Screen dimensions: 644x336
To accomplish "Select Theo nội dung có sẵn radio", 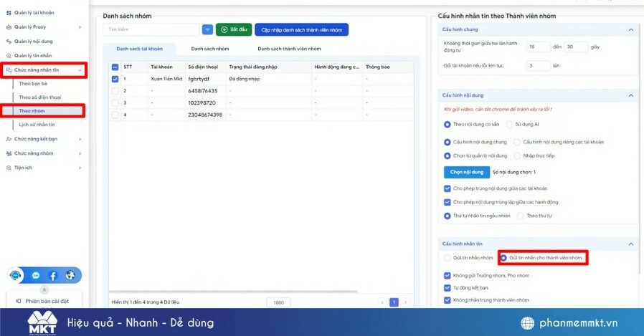I will click(x=448, y=125).
